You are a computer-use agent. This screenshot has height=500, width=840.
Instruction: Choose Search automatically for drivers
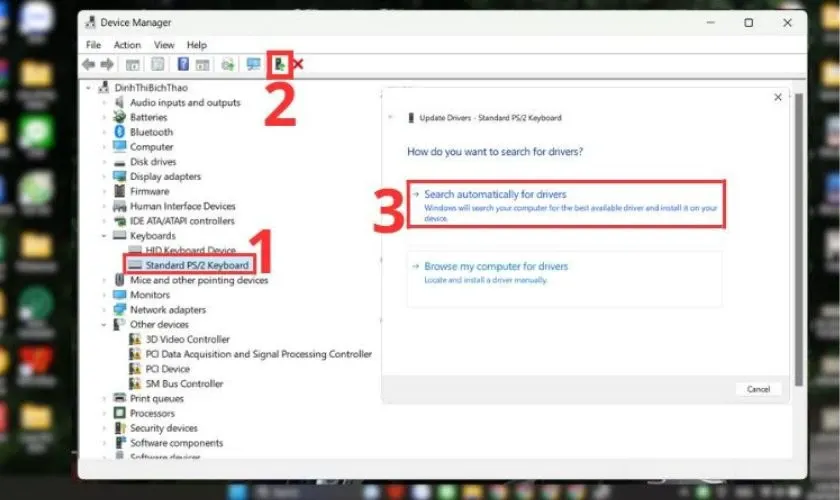pos(495,195)
